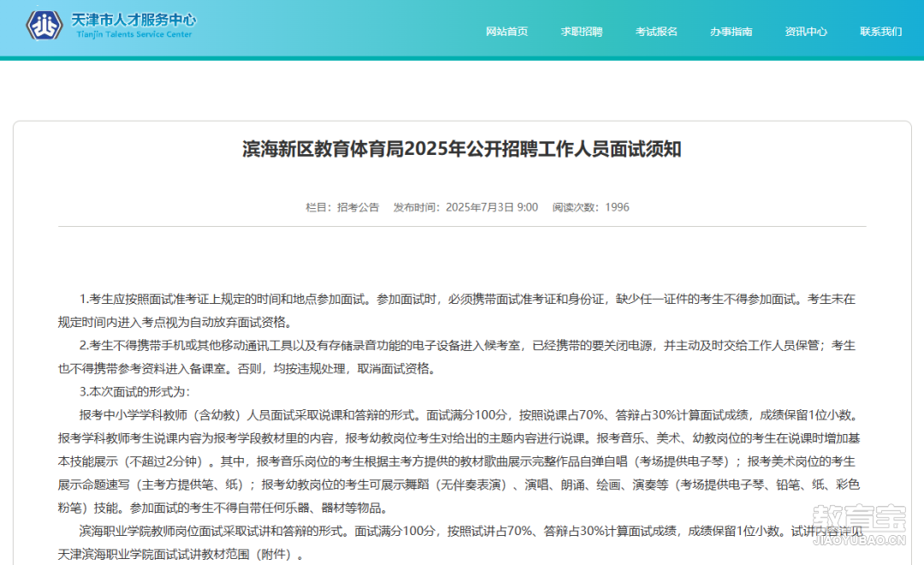The width and height of the screenshot is (924, 565).
Task: Open the 求职招聘 nav item
Action: click(582, 32)
